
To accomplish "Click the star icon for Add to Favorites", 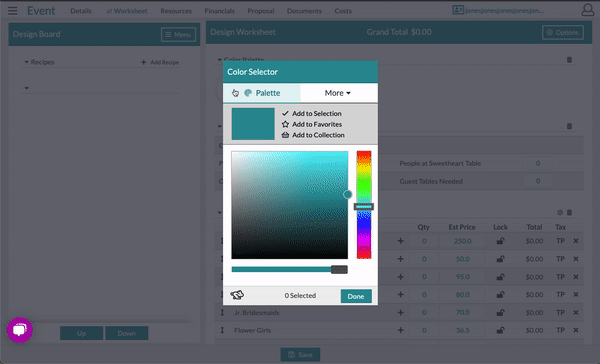I will click(285, 124).
